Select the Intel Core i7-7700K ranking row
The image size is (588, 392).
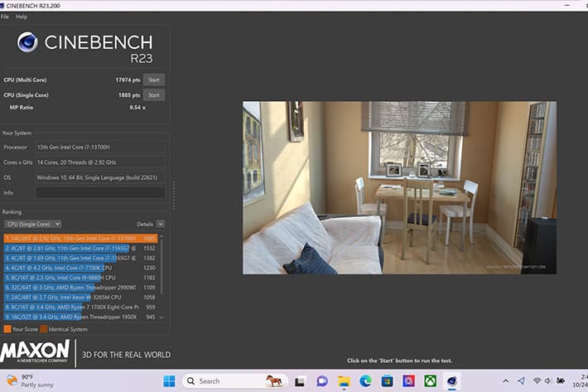[80, 268]
